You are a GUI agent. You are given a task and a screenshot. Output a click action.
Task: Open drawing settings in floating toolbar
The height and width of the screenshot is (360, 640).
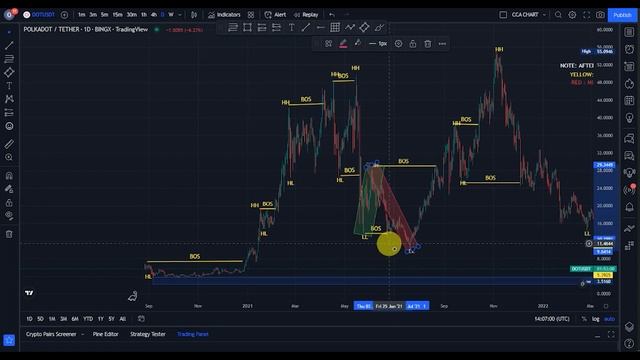tap(398, 44)
